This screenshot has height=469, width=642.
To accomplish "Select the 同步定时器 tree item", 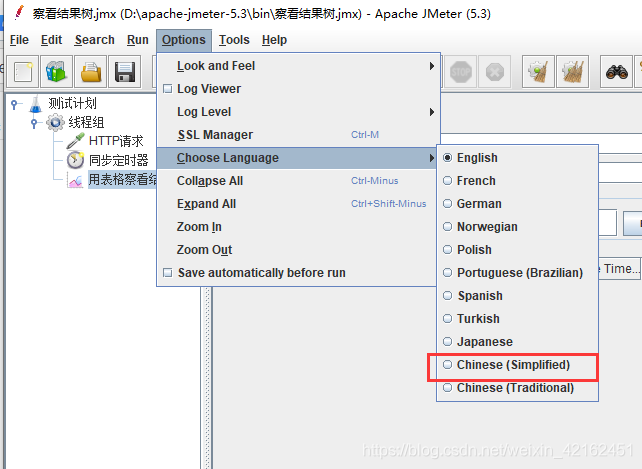I will tap(119, 160).
